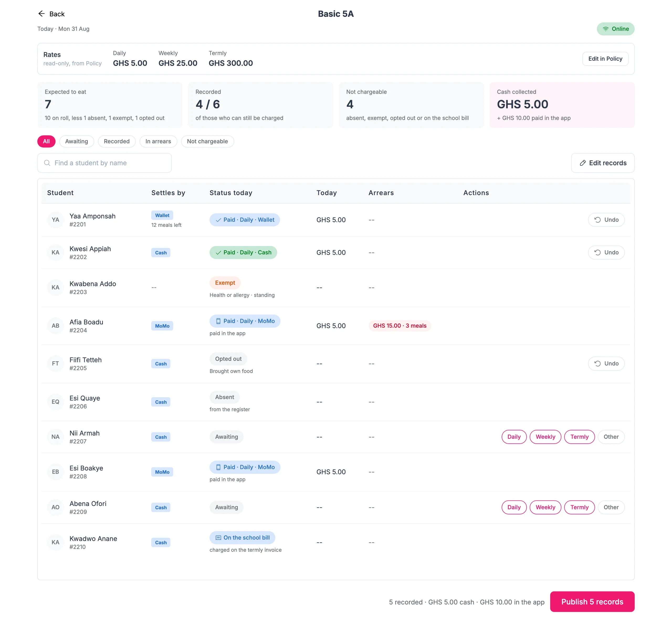Record Weekly payment for Abena Ofori
Viewport: 672px width, 638px height.
[545, 508]
